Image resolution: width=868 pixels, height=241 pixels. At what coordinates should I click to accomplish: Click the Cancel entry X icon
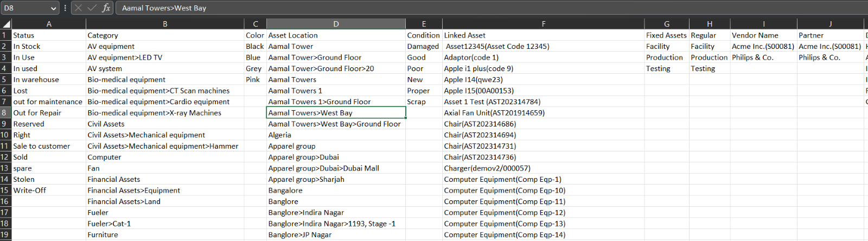coord(78,8)
